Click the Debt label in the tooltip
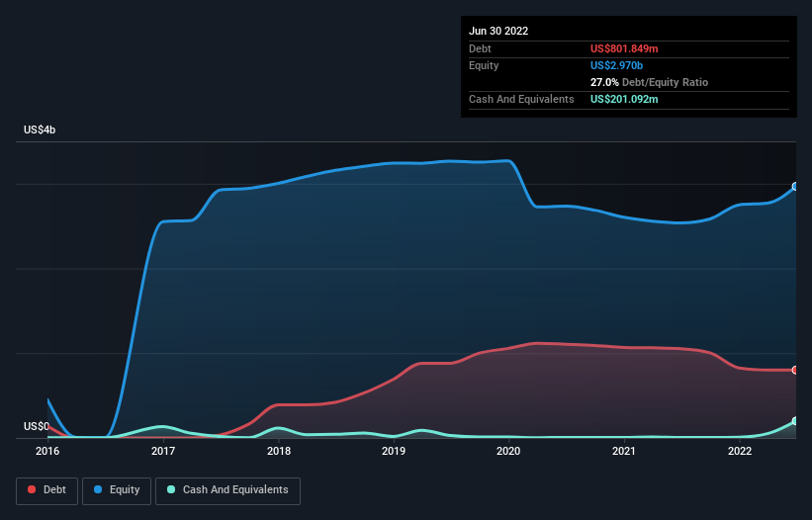 (x=480, y=48)
